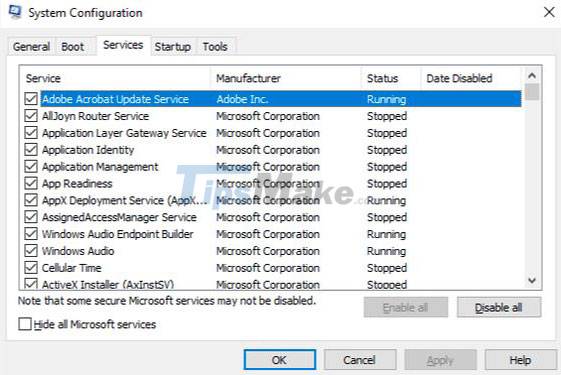
Task: Sort by the Manufacturer column header
Action: (286, 78)
